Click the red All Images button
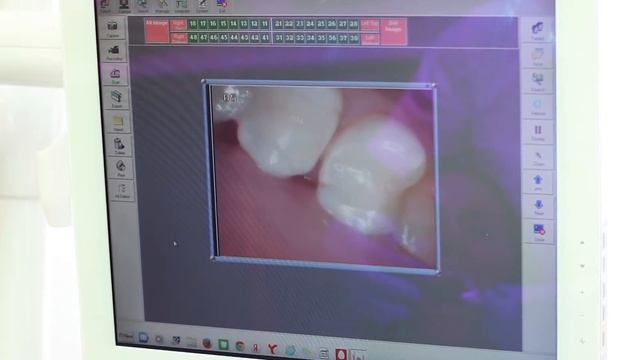 pos(157,31)
